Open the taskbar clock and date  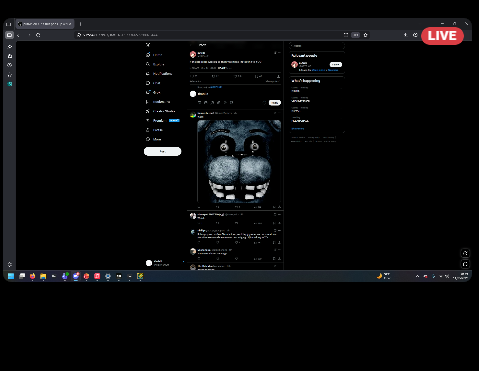(x=461, y=276)
